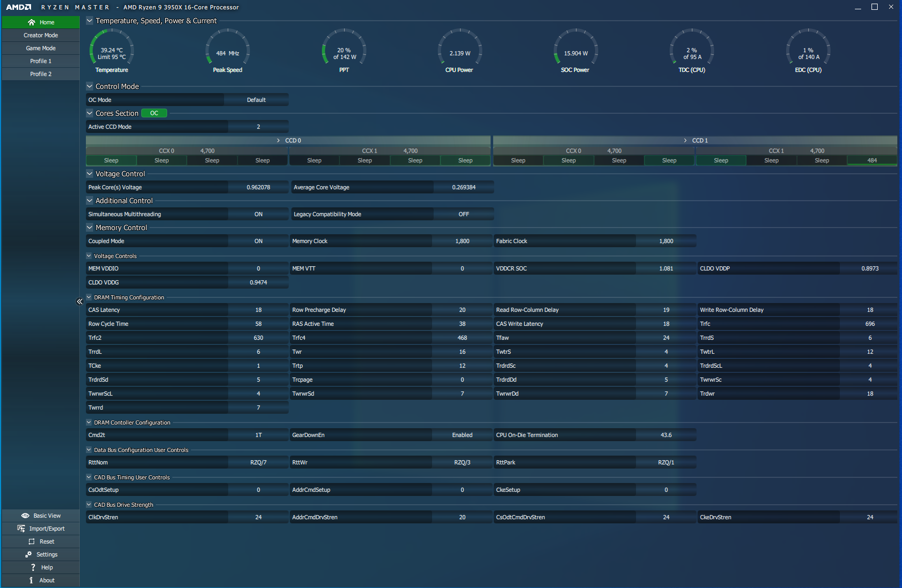The height and width of the screenshot is (588, 902).
Task: Click the Help question mark icon
Action: coord(33,567)
